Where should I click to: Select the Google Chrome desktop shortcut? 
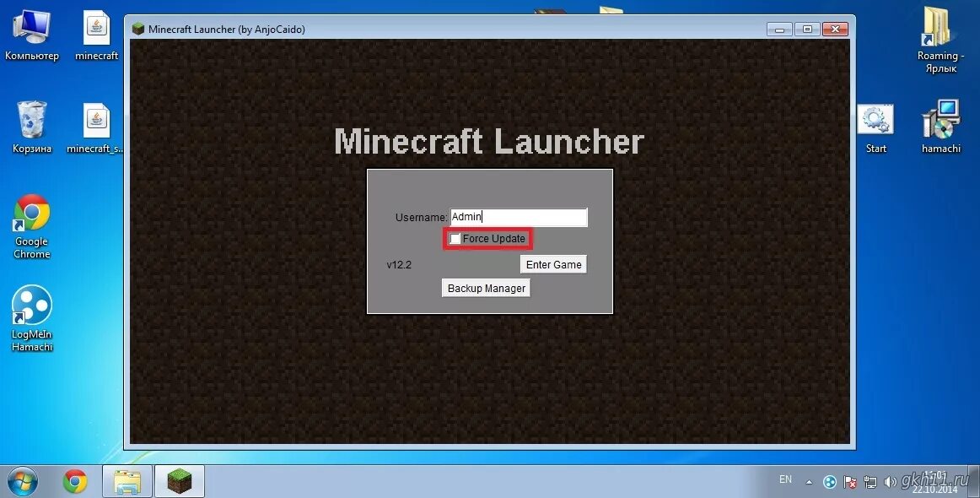32,226
